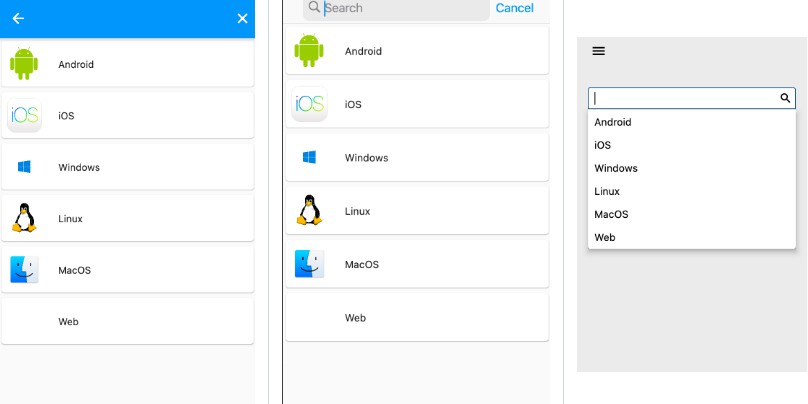This screenshot has height=404, width=808.
Task: Select the MacOS text in the left list
Action: click(x=74, y=270)
